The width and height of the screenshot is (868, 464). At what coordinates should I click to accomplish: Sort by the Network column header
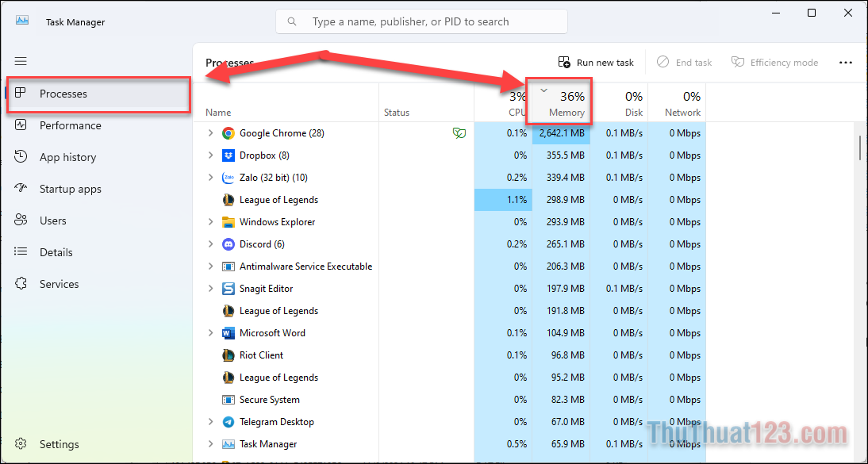[x=677, y=102]
